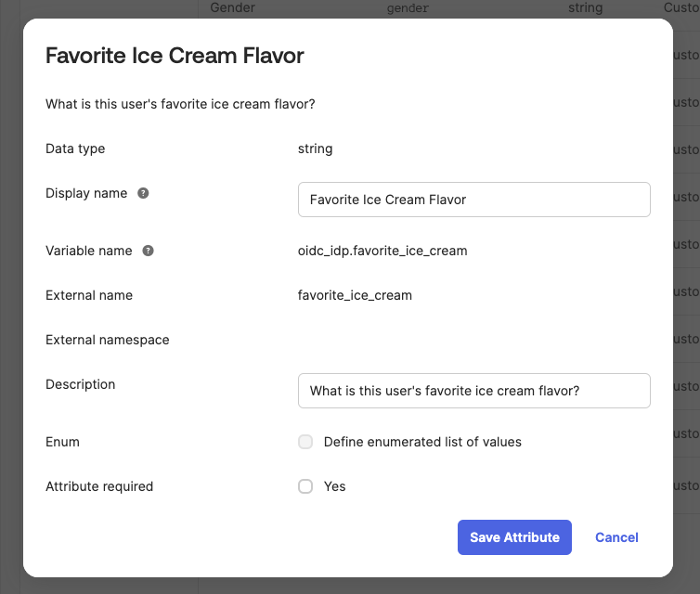Viewport: 700px width, 594px height.
Task: Enable the Attribute required Yes checkbox
Action: point(305,486)
